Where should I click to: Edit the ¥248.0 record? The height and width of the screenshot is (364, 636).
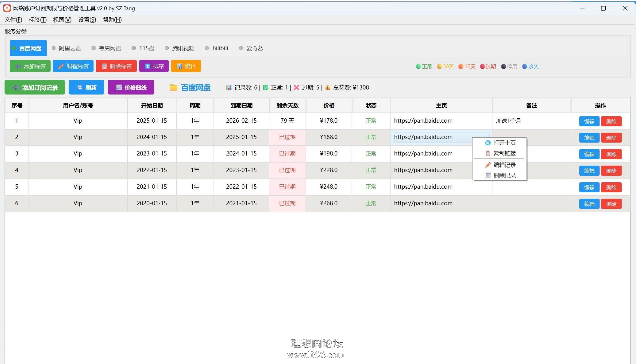coord(589,187)
